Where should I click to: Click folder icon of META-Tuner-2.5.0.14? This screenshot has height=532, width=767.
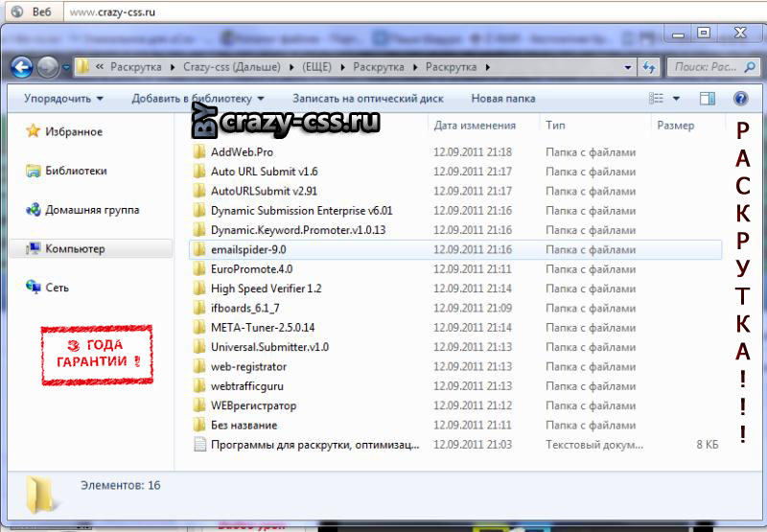coord(199,328)
